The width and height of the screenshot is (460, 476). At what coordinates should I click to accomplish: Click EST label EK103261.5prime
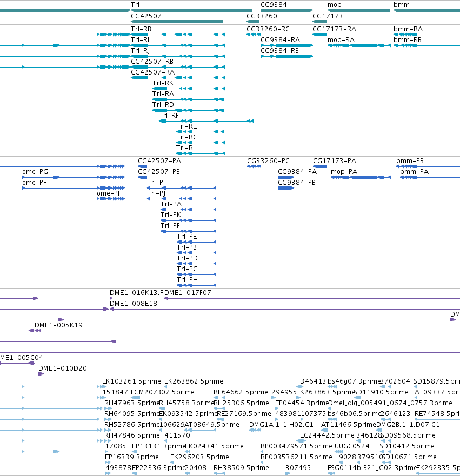point(131,381)
